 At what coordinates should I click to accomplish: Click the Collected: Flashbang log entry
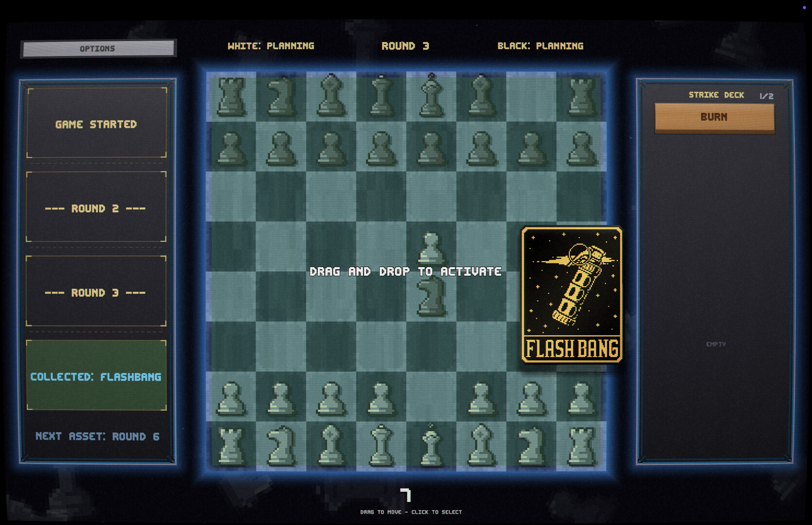[96, 377]
